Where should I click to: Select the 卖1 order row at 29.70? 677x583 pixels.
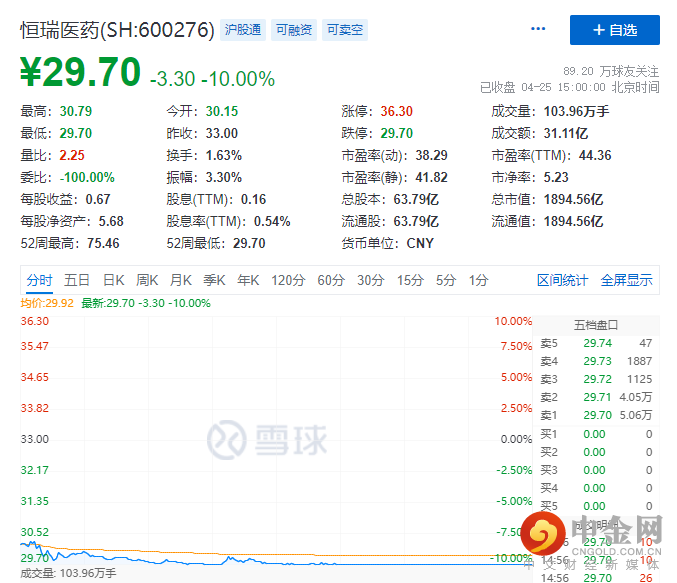click(596, 415)
